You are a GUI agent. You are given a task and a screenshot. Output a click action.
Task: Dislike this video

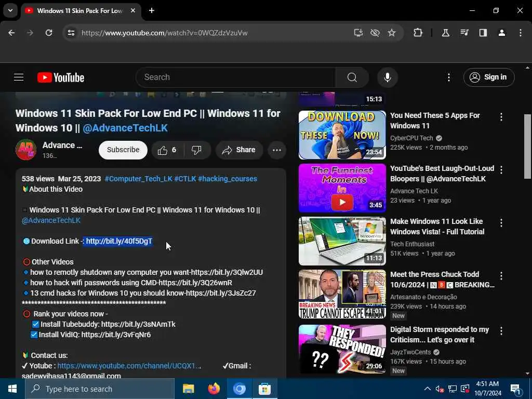196,150
